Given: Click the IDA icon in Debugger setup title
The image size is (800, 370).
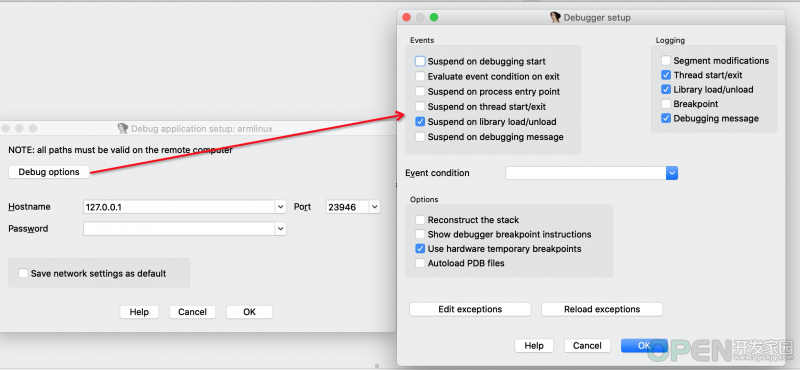Looking at the screenshot, I should click(x=555, y=17).
